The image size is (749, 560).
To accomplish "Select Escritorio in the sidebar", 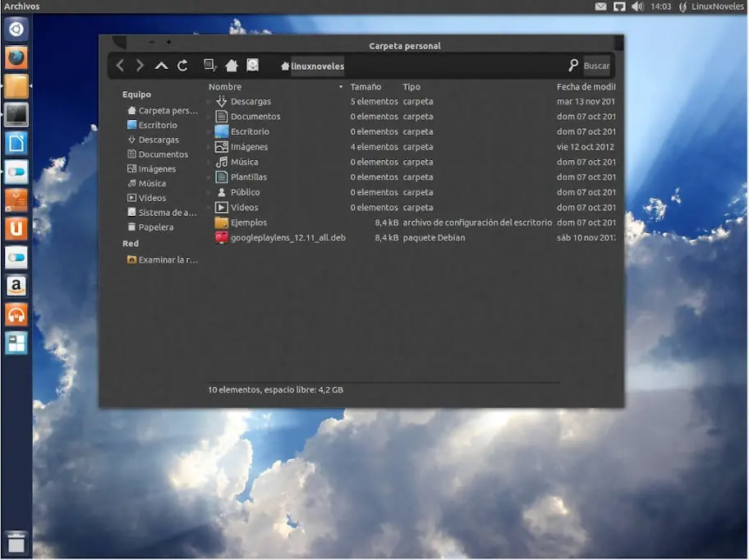I will 153,125.
